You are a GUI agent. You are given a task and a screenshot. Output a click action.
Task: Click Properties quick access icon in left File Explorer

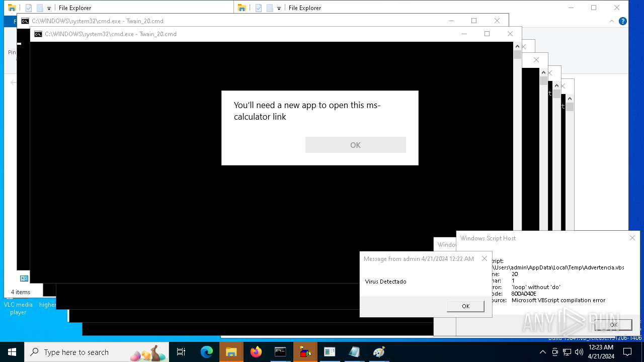pos(29,8)
